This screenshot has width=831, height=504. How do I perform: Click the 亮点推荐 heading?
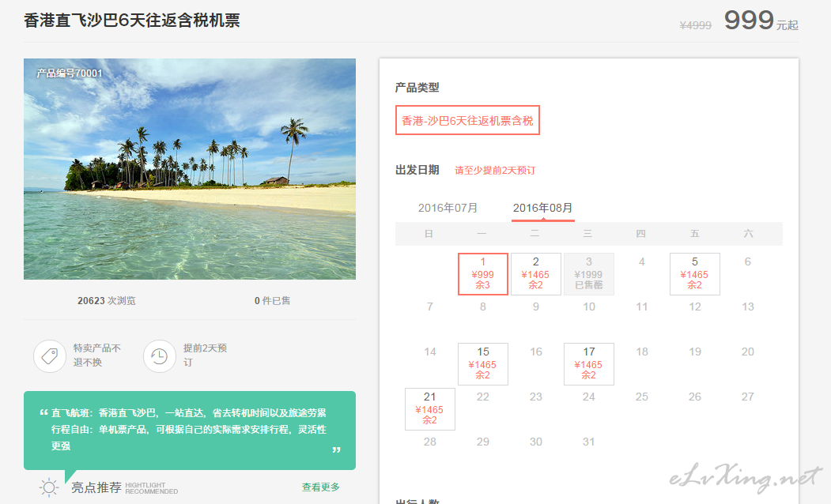(96, 487)
